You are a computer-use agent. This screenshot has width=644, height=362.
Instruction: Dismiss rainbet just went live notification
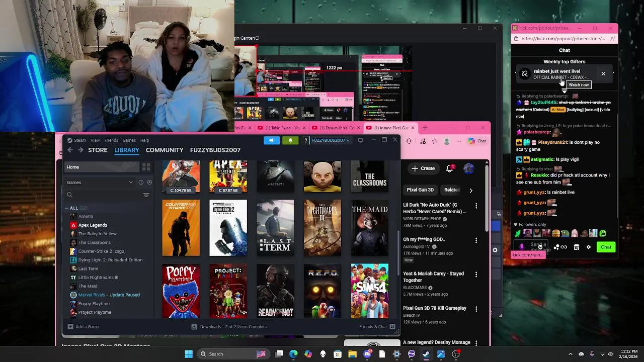pos(603,74)
